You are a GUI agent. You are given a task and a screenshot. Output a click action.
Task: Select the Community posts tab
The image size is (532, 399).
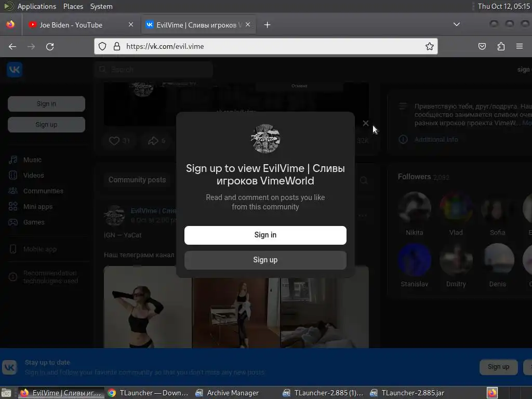137,180
